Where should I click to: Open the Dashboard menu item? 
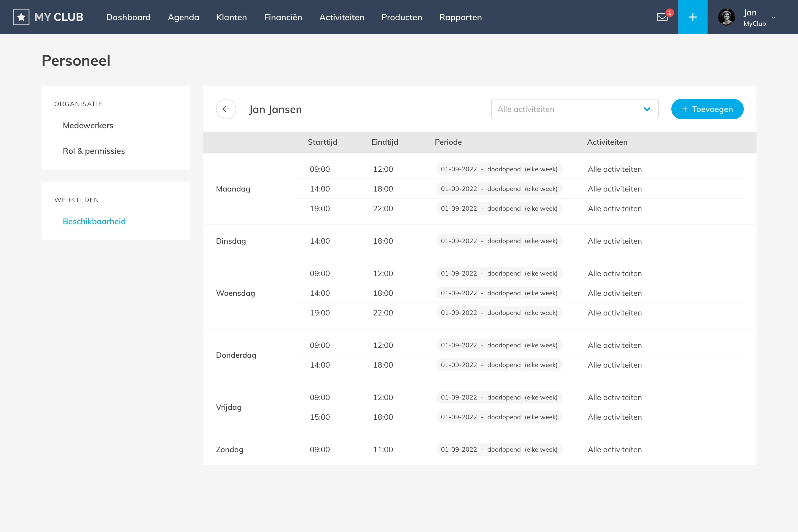(x=128, y=17)
